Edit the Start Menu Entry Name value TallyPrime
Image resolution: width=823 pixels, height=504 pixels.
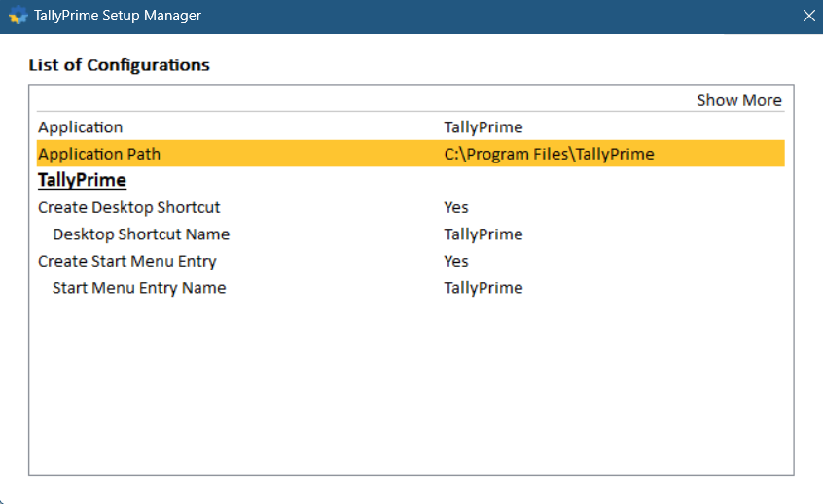pos(483,288)
